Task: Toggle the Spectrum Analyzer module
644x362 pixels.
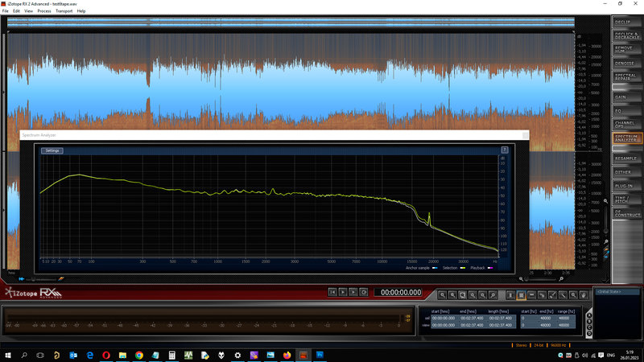Action: [624, 138]
